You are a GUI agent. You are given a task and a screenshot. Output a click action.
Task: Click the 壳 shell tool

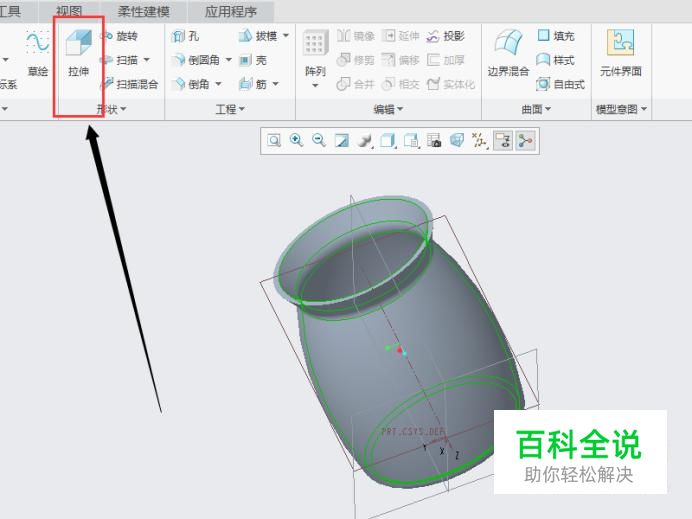[x=253, y=60]
